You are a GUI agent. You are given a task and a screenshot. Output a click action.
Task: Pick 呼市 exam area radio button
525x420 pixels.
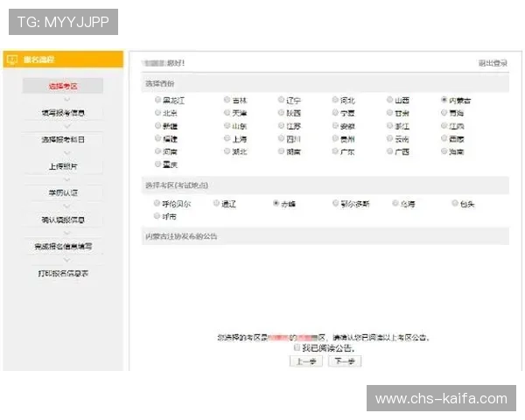coord(157,216)
